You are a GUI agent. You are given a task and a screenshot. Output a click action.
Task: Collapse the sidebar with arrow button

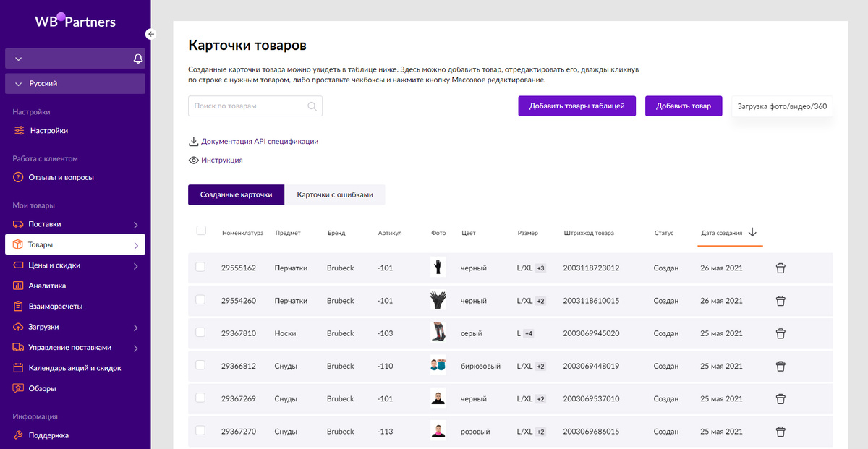click(x=150, y=34)
